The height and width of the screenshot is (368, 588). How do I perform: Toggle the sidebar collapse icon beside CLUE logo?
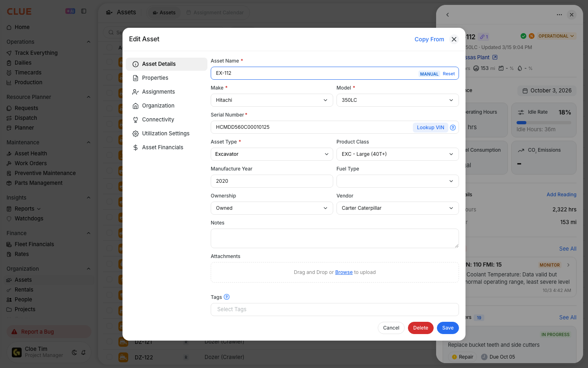tap(84, 11)
